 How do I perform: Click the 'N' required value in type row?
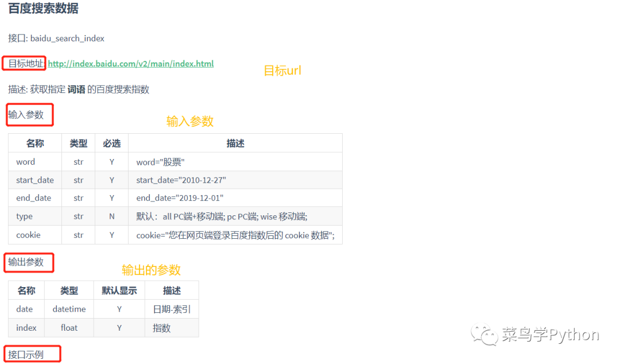click(x=112, y=216)
